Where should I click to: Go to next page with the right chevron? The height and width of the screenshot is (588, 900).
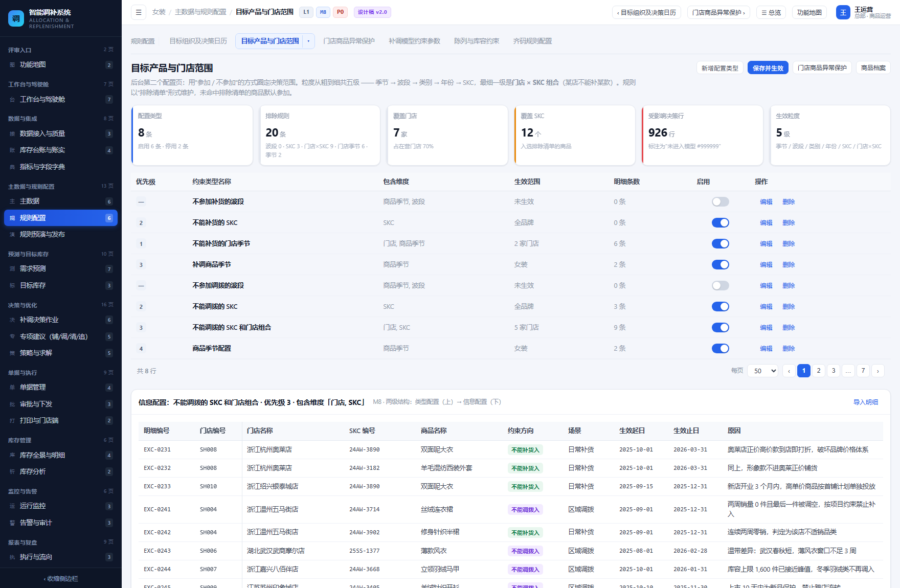878,371
